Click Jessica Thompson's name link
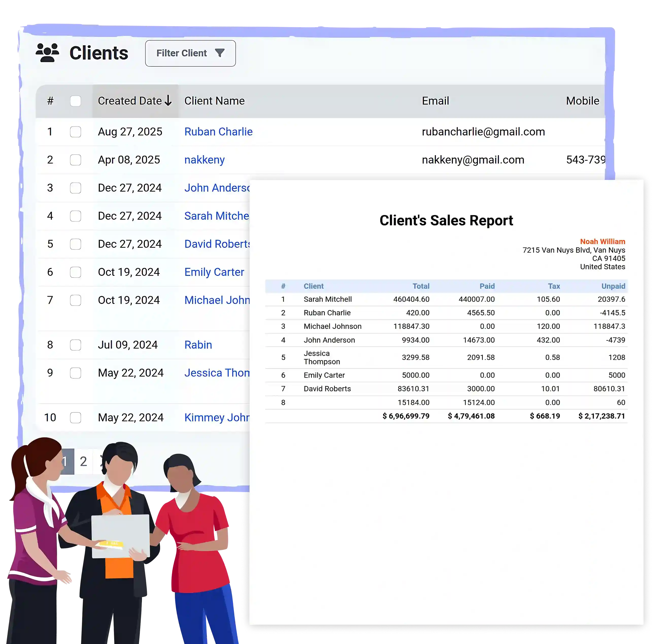This screenshot has width=660, height=644. 217,373
